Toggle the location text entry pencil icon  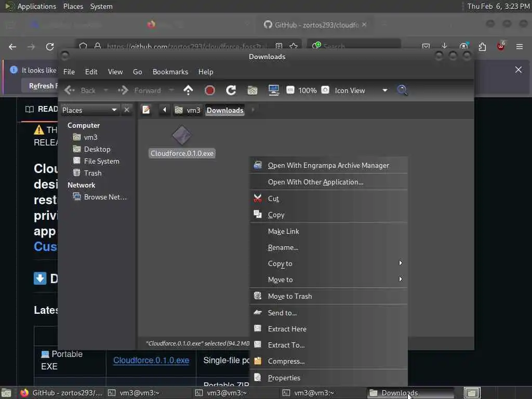(146, 110)
